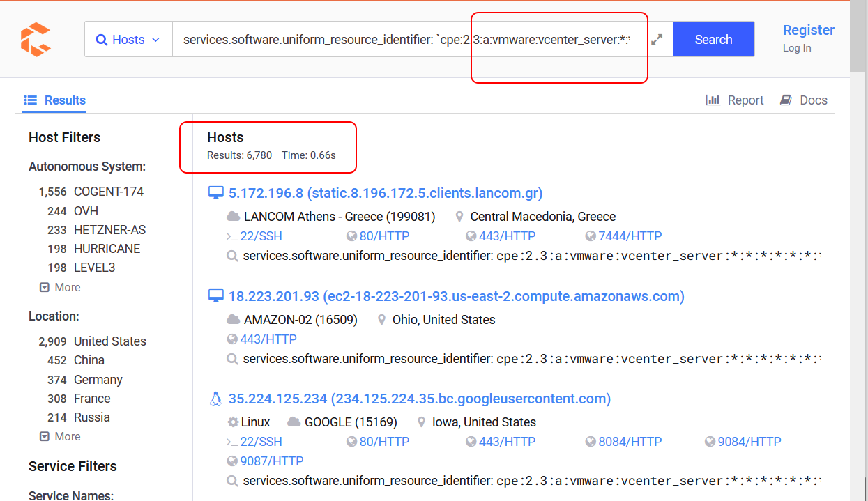Click magnifier icon in 35.224.125.234 match row
Image resolution: width=868 pixels, height=501 pixels.
pyautogui.click(x=233, y=481)
